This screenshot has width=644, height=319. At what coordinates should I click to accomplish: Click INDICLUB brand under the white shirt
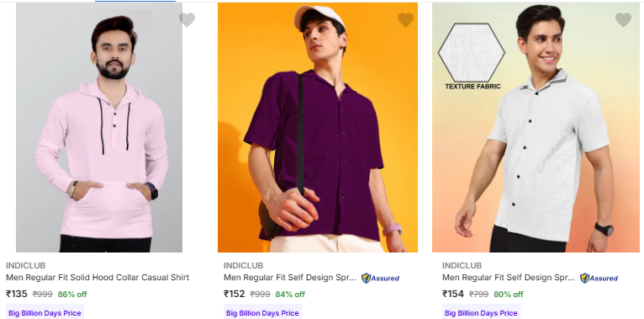click(x=462, y=266)
